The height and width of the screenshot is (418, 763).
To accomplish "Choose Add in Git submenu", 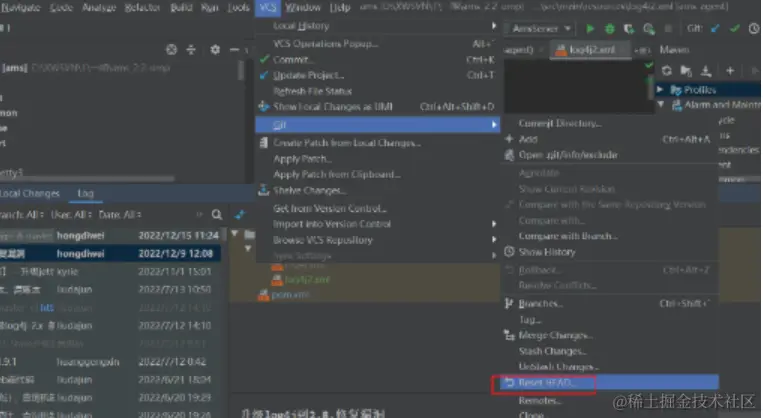I will 610,139.
